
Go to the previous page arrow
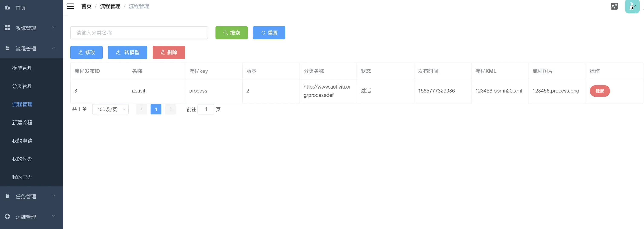[141, 109]
